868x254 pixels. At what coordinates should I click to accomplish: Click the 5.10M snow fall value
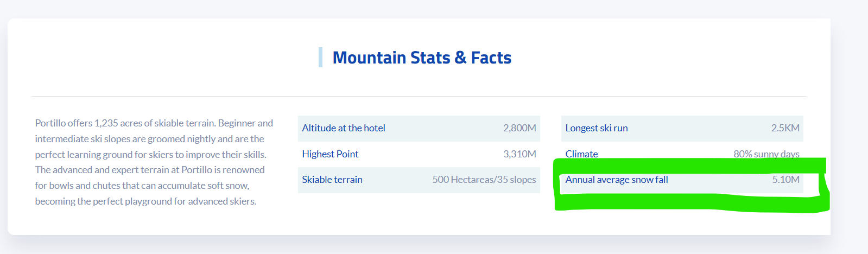(786, 180)
